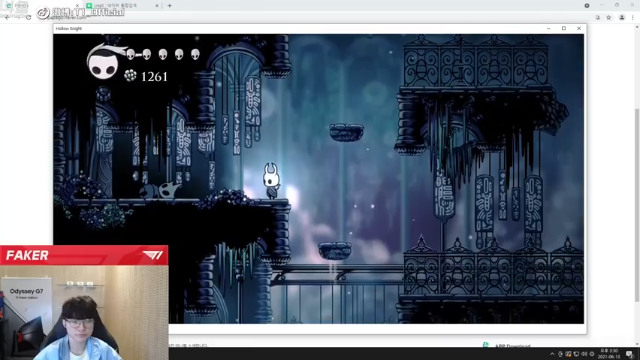
Task: Click the install/download icon in address bar
Action: (x=598, y=18)
